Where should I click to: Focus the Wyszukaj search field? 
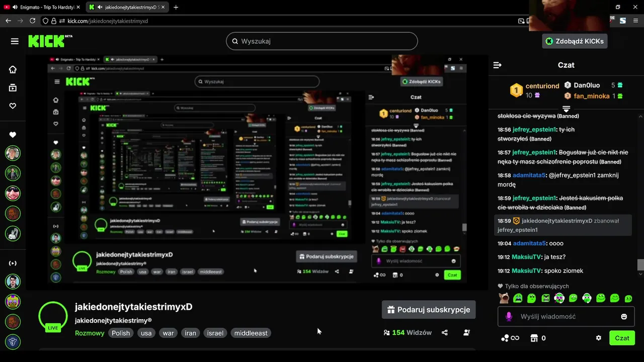(322, 41)
